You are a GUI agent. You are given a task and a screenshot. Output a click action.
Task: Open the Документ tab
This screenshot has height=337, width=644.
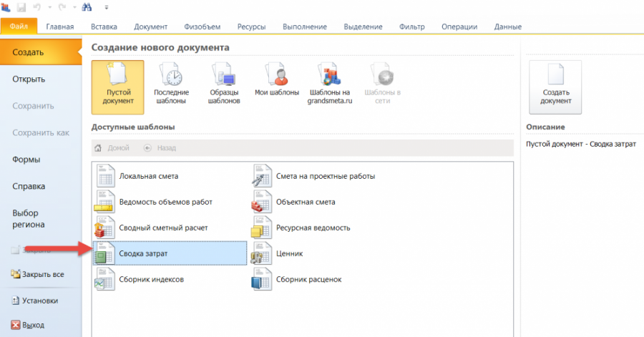(151, 26)
